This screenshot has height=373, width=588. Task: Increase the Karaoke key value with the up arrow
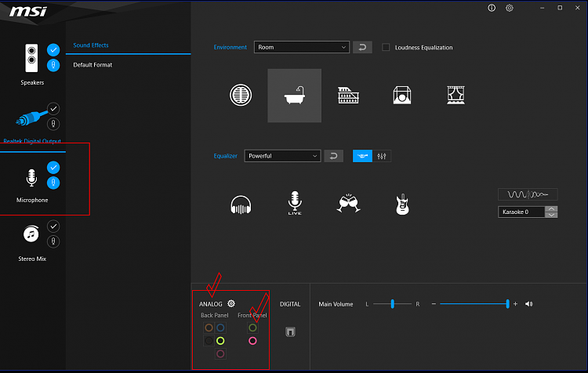coord(552,209)
